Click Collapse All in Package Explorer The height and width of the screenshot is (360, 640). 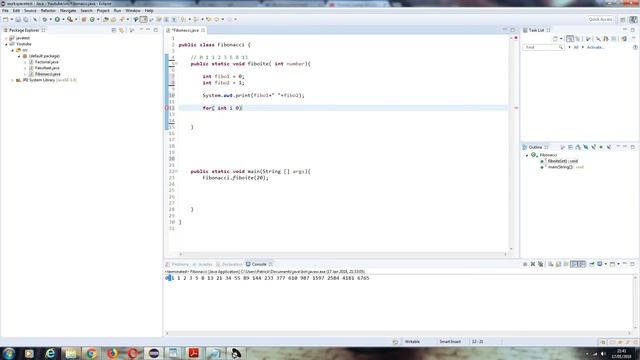[x=114, y=30]
